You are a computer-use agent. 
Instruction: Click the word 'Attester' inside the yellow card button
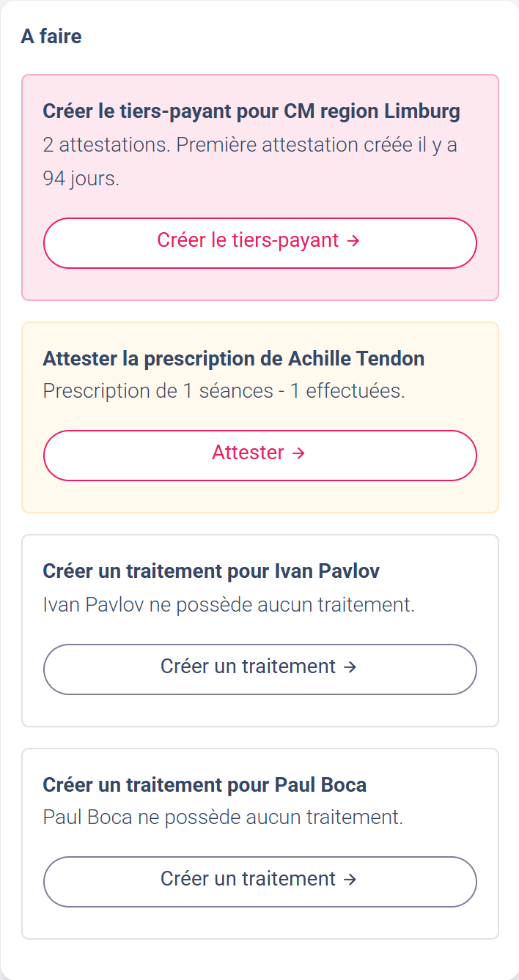click(x=248, y=453)
